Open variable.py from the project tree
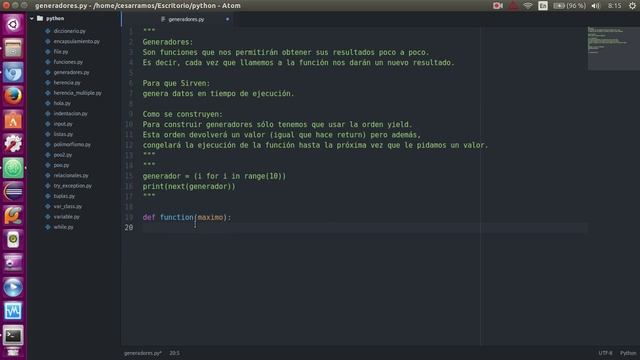The width and height of the screenshot is (640, 360). (67, 217)
